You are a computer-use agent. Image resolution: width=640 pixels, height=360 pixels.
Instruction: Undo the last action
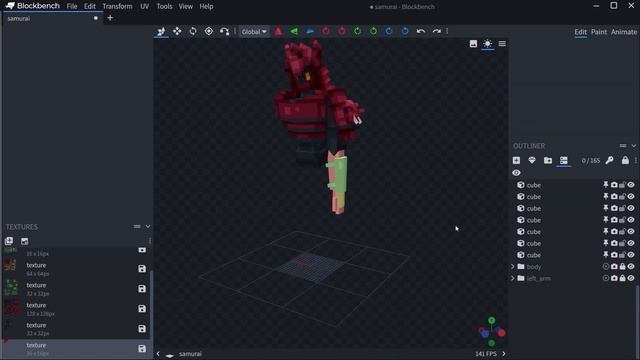tap(421, 31)
